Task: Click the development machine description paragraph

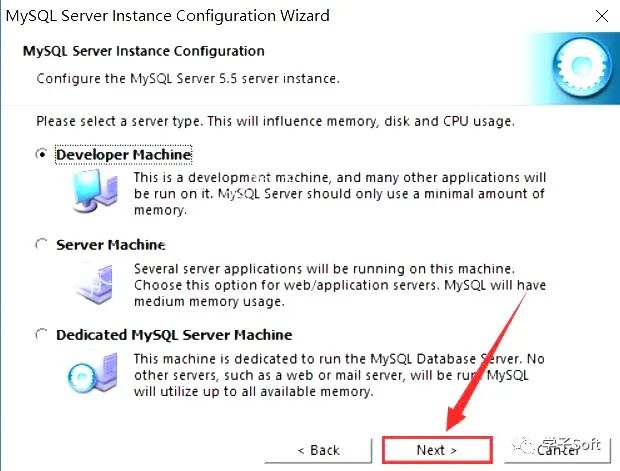Action: (x=340, y=194)
